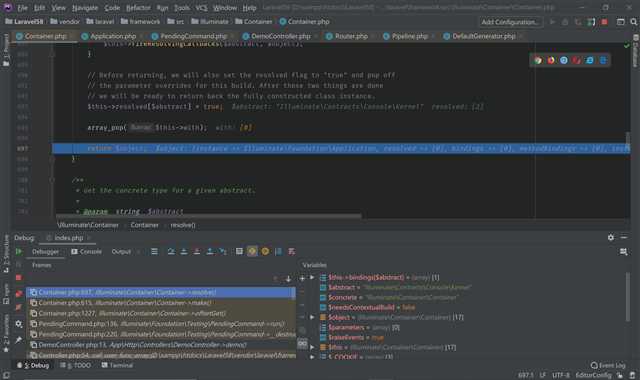Pin the debug tab using pin icon

[x=19, y=340]
